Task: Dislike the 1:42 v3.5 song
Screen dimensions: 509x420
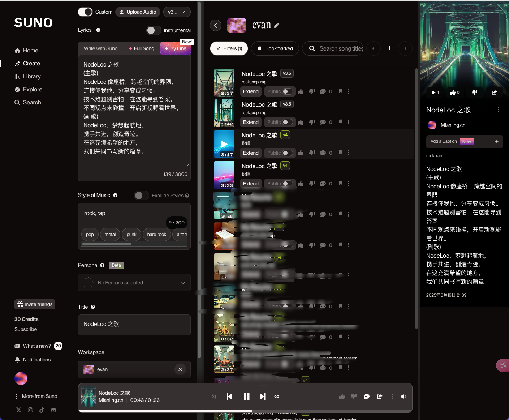Action: point(312,122)
